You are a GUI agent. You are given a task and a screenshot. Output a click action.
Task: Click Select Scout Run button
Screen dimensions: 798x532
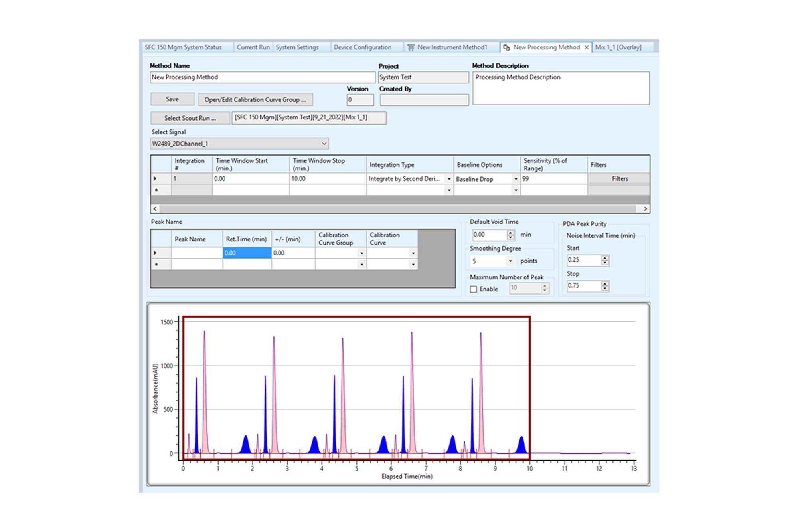[190, 118]
